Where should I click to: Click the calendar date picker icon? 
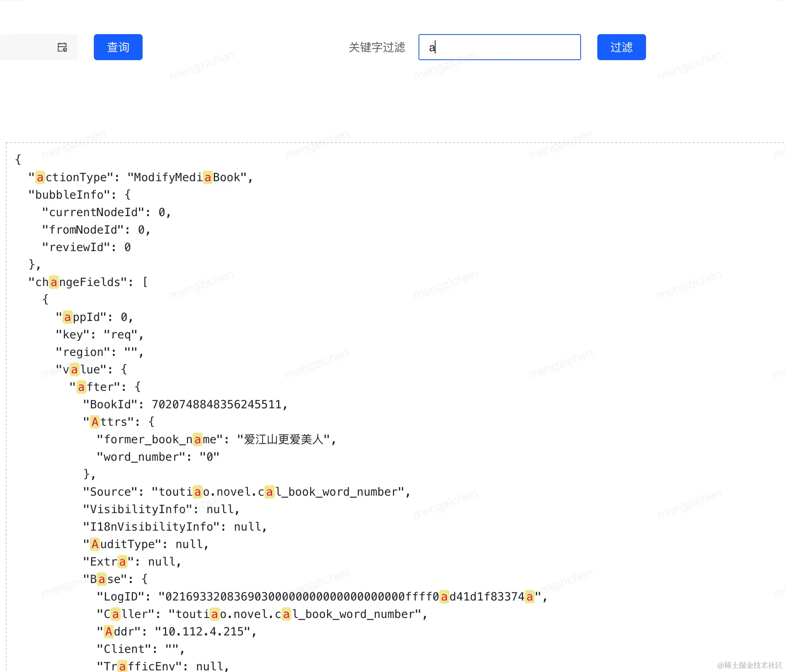pos(62,48)
